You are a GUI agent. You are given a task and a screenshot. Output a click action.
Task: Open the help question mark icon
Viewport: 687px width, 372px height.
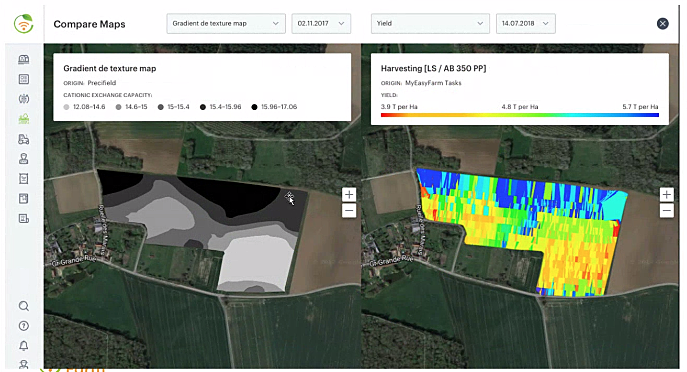[24, 326]
